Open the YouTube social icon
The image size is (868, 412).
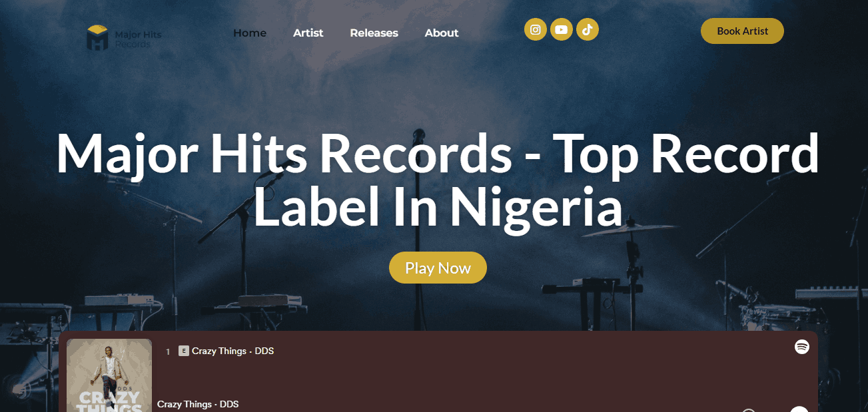[x=562, y=29]
